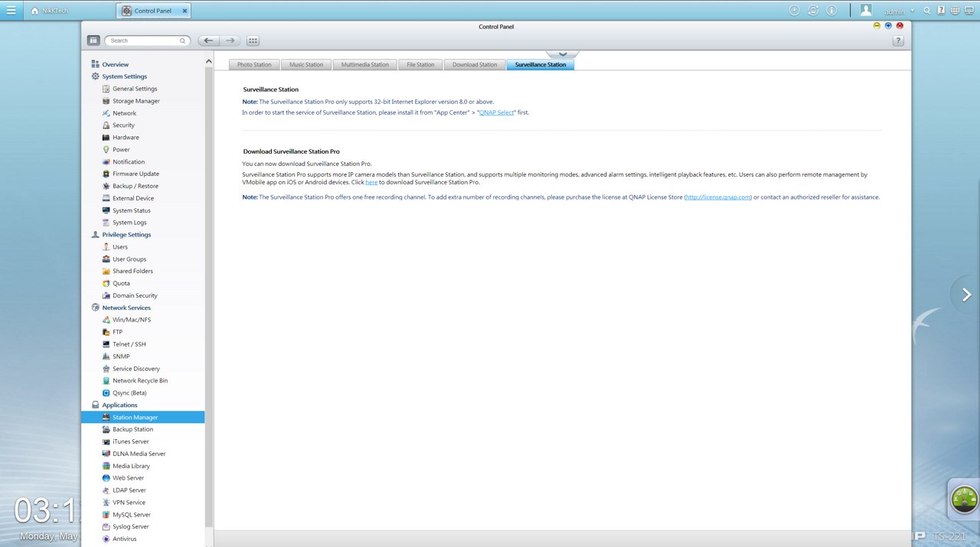
Task: Open Hardware settings
Action: tap(126, 138)
